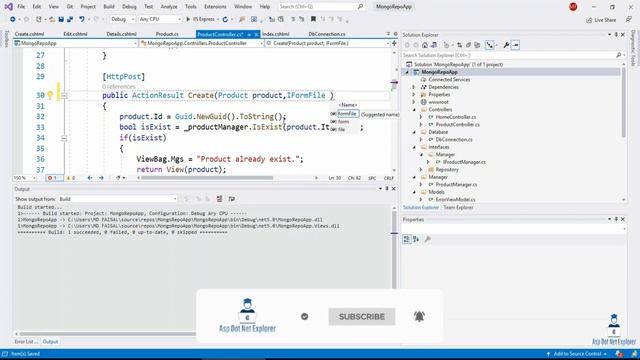Click the bookmark icon in the toolbar
Image resolution: width=640 pixels, height=360 pixels.
313,19
